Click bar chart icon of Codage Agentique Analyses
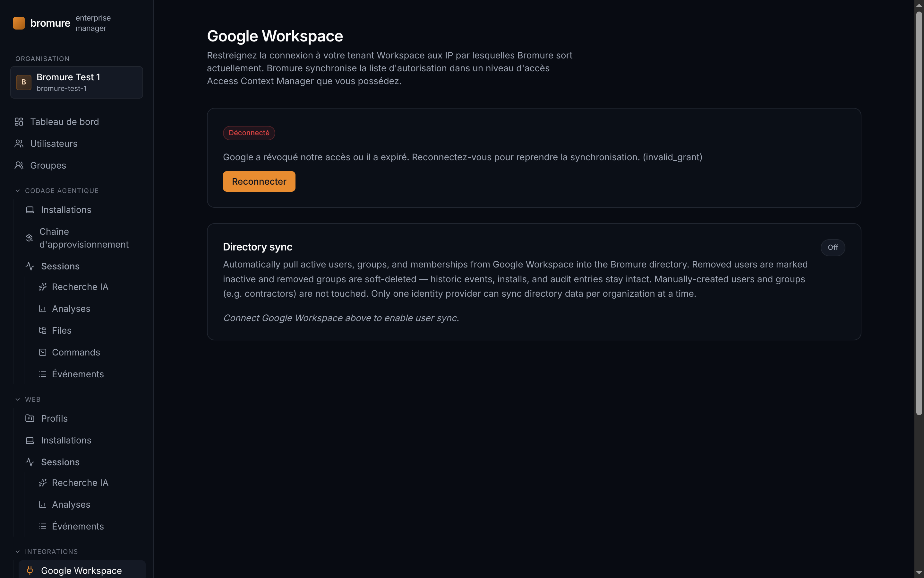 tap(43, 309)
